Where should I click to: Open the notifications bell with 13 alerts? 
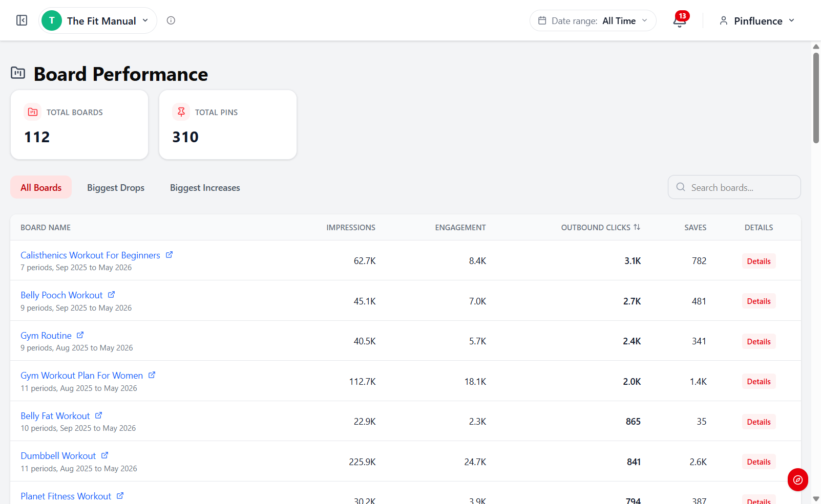point(680,20)
